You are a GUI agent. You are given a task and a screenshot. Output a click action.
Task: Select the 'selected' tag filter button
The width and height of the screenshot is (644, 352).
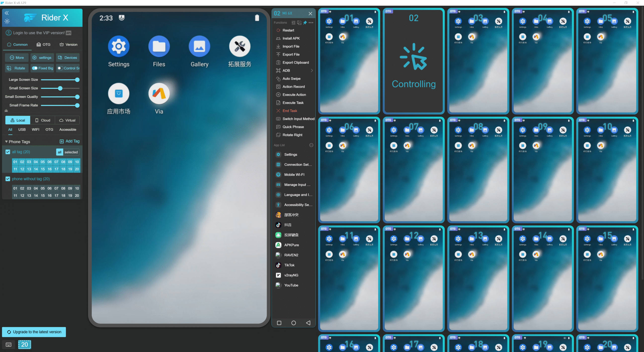pyautogui.click(x=71, y=152)
